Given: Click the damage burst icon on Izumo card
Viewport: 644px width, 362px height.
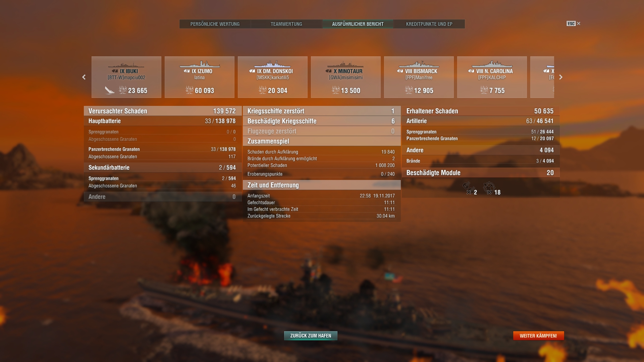Looking at the screenshot, I should coord(190,90).
